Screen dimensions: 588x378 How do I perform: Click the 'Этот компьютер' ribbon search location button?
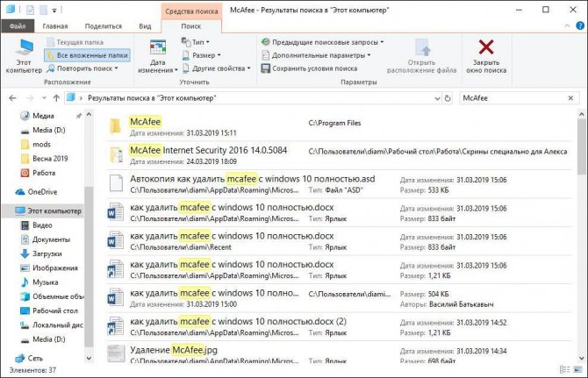pyautogui.click(x=24, y=56)
